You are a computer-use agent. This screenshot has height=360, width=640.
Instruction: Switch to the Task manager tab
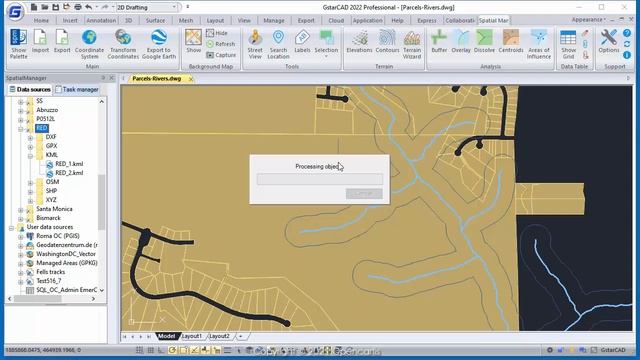pos(77,89)
